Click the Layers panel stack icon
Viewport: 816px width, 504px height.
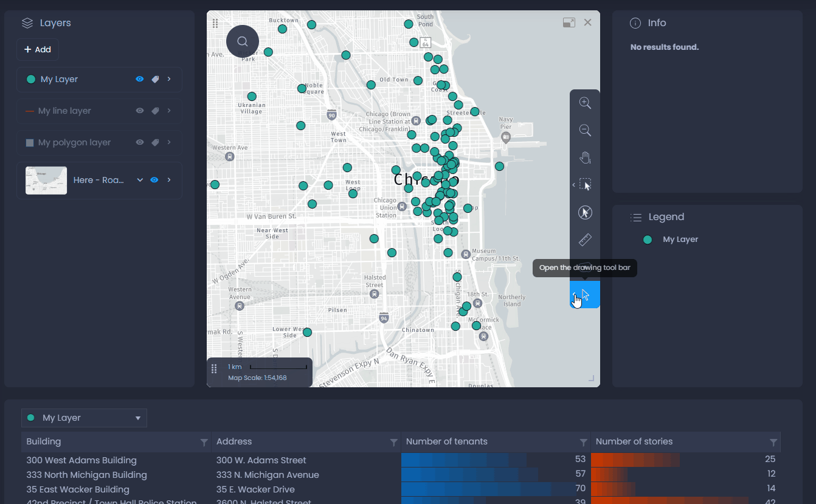[x=27, y=23]
